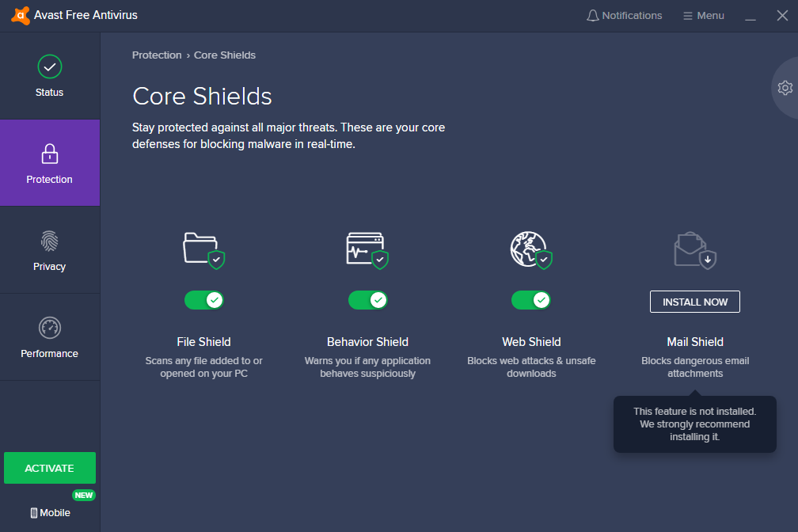Open Core Shields settings gear
Image resolution: width=798 pixels, height=532 pixels.
pyautogui.click(x=785, y=88)
